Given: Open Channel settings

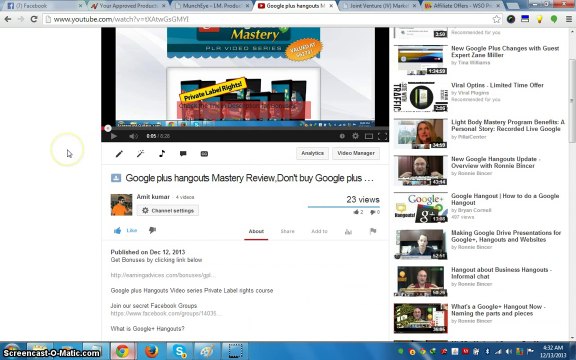Looking at the screenshot, I should pos(168,210).
